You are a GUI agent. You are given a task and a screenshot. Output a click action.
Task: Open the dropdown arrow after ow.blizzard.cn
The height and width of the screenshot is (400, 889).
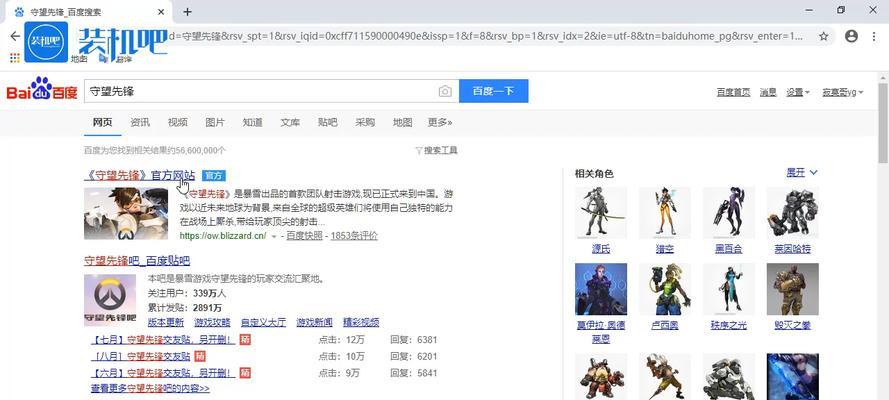coord(274,236)
